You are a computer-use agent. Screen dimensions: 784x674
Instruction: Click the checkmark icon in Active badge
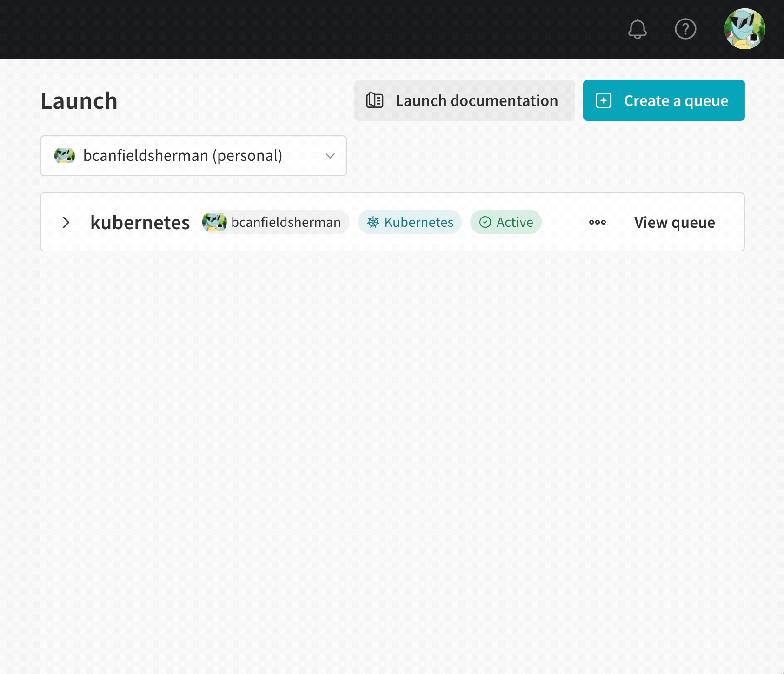pos(485,222)
